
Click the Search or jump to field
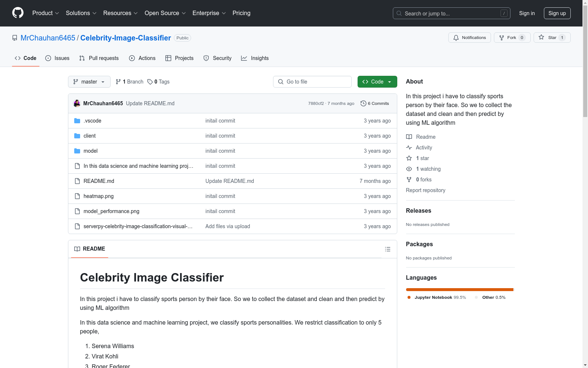(x=452, y=13)
